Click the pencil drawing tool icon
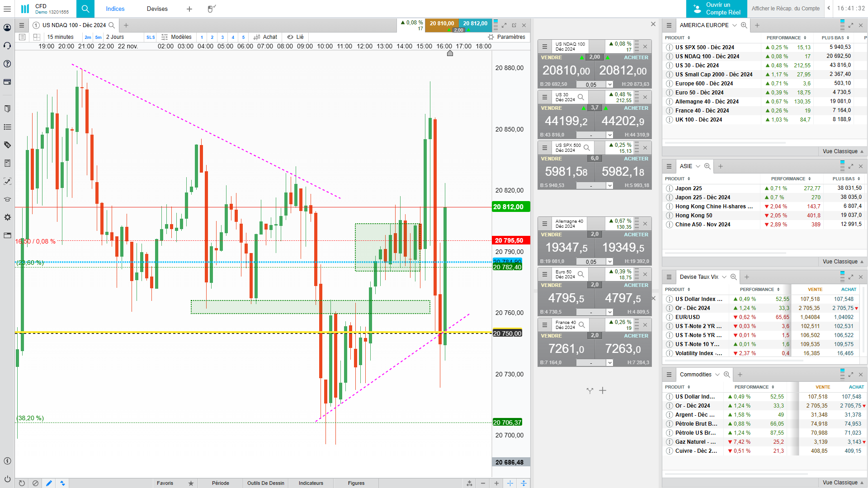Viewport: 868px width, 488px height. 49,483
